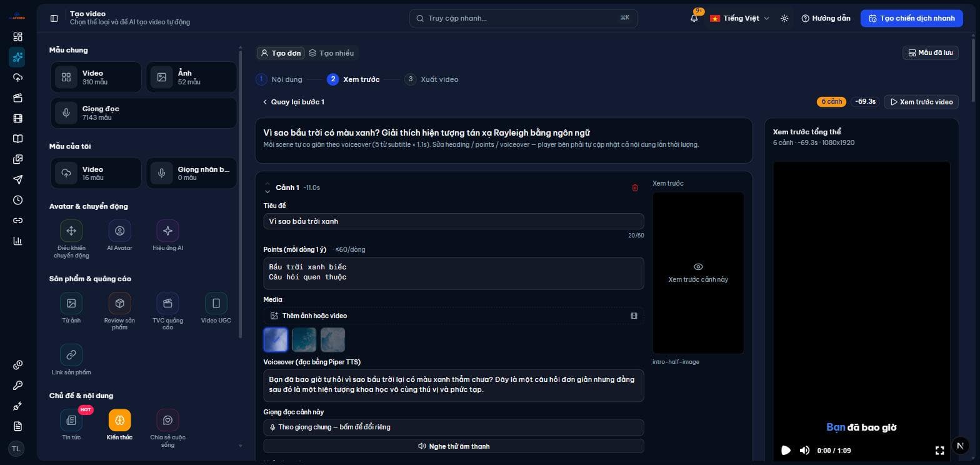980x465 pixels.
Task: Click the plug icon in the sidebar
Action: point(17,406)
